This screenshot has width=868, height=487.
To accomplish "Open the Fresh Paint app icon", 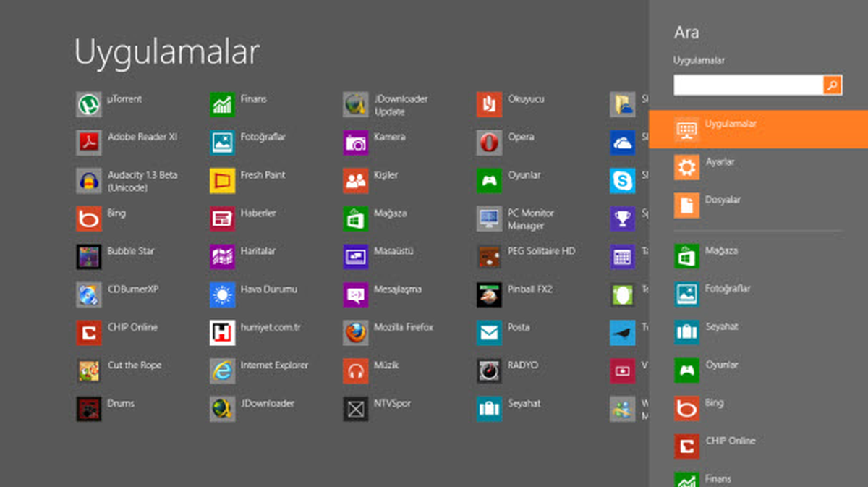I will [x=223, y=181].
